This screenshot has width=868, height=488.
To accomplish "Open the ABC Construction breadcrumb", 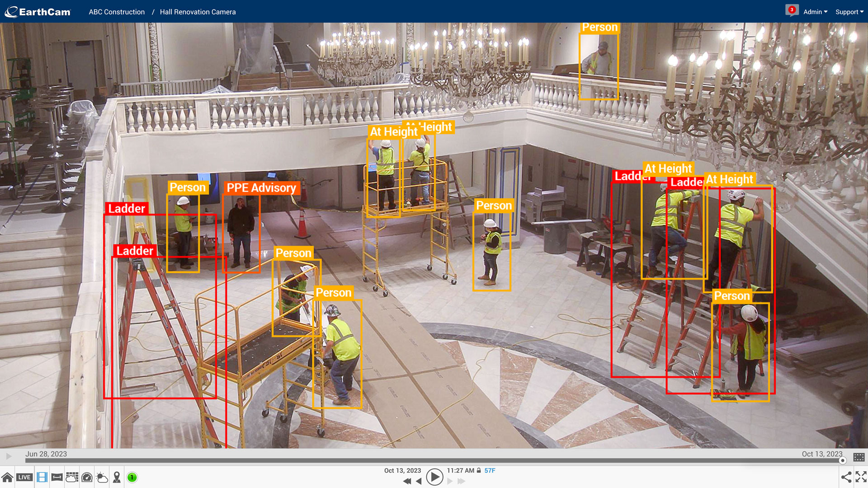I will pos(117,12).
